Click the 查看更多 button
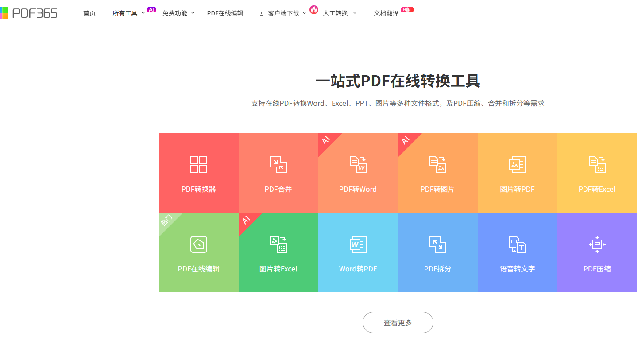This screenshot has width=638, height=364. [398, 322]
